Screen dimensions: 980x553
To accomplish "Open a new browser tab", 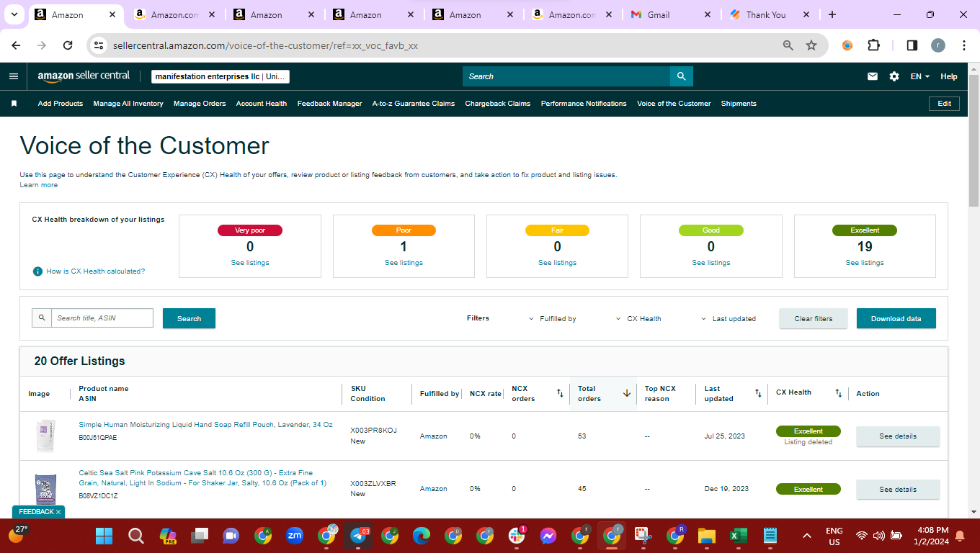I will tap(832, 14).
